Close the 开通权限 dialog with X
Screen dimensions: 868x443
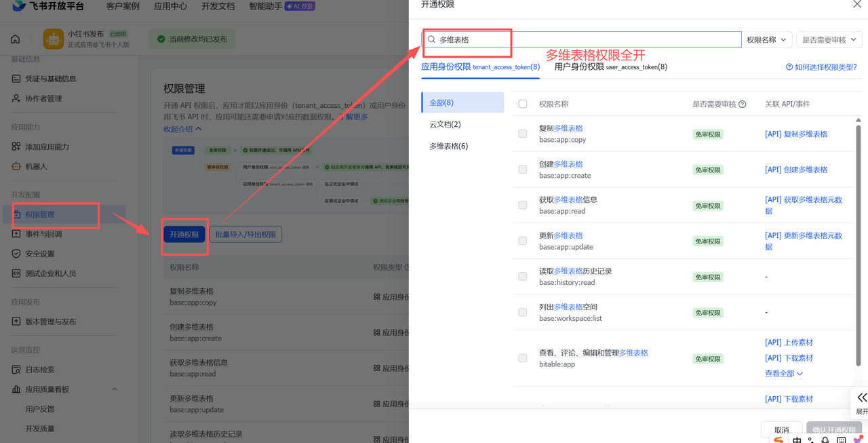[x=857, y=4]
